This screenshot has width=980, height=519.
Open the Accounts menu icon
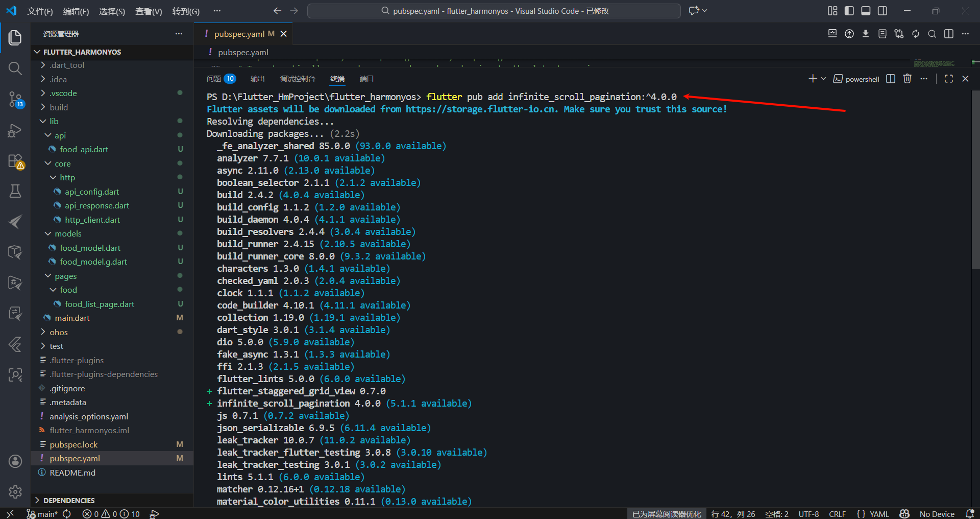[x=15, y=461]
